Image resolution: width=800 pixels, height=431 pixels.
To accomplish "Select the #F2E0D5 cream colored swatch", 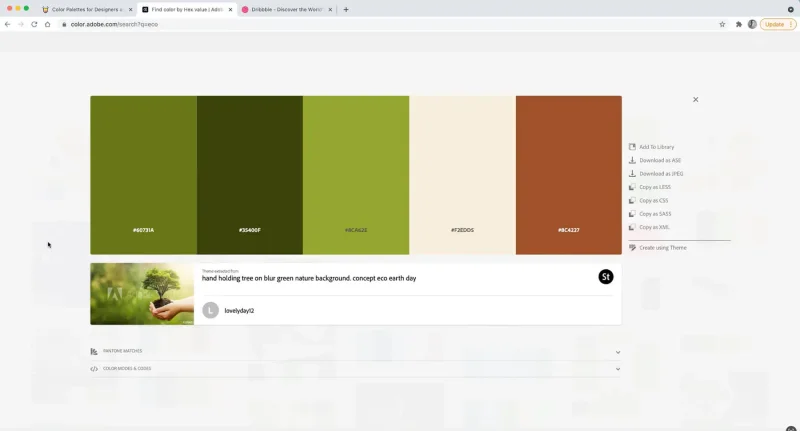I will (x=462, y=175).
